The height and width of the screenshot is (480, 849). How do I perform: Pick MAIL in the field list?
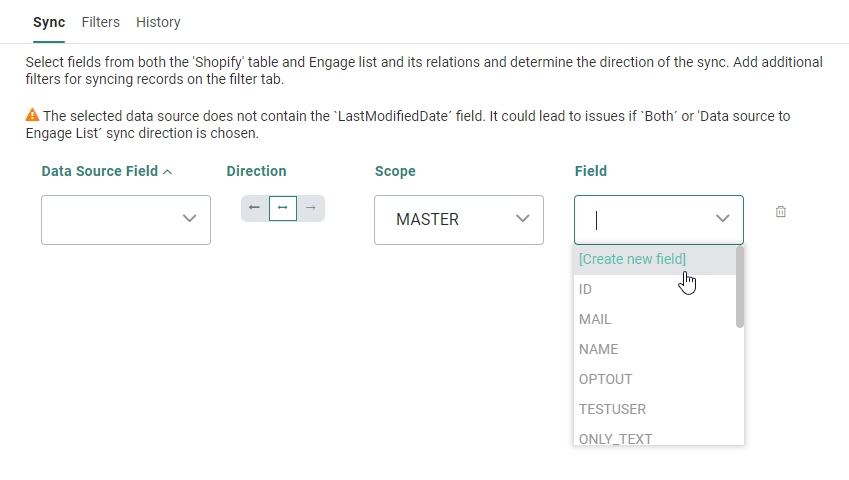tap(595, 319)
